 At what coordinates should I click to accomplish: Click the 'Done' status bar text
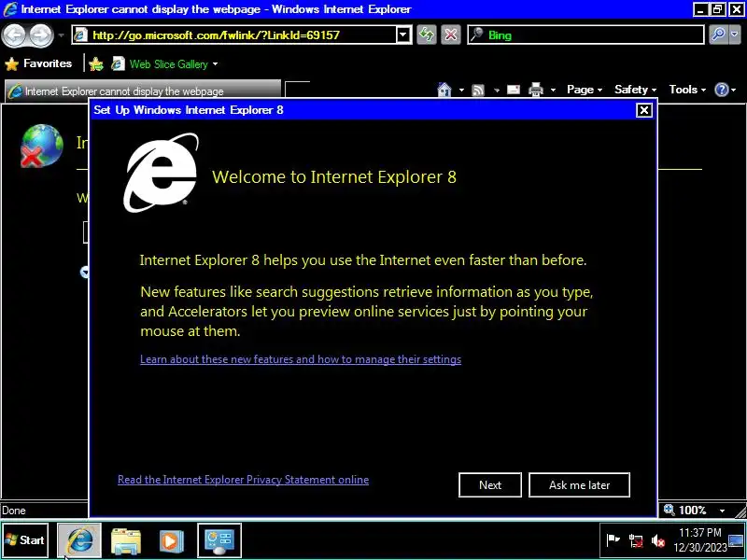point(14,511)
